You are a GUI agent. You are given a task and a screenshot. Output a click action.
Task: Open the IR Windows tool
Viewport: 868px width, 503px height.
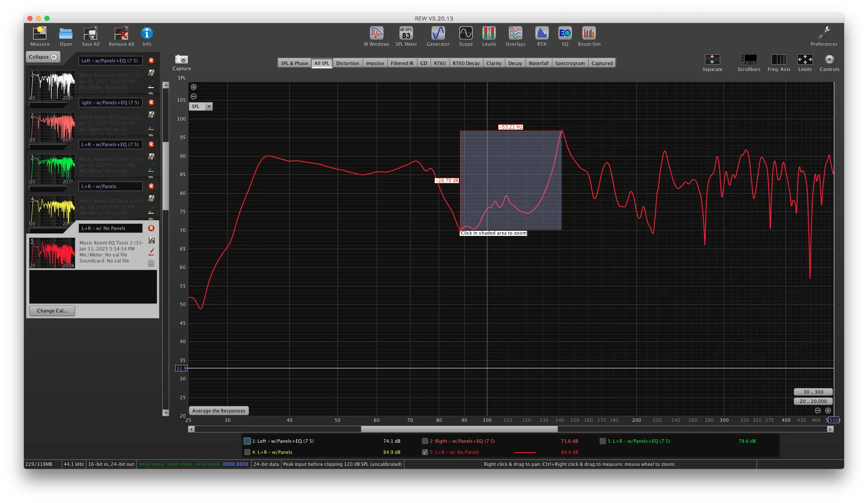pos(376,33)
